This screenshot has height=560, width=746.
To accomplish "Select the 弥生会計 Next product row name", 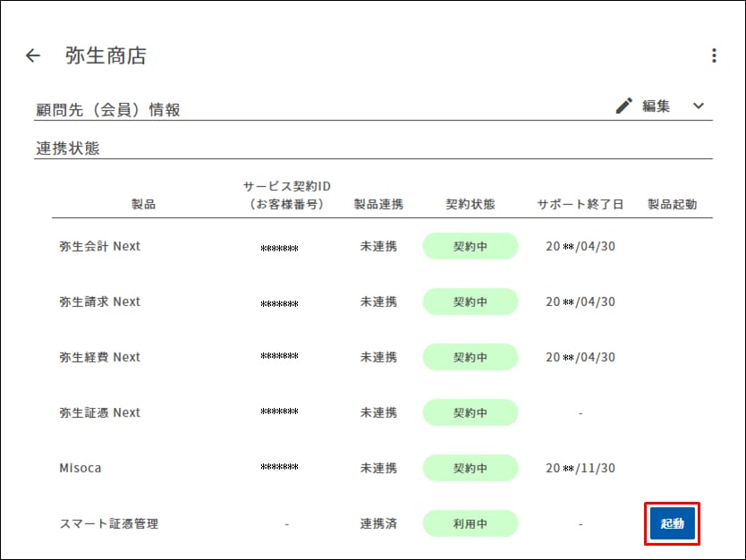I will coord(100,246).
